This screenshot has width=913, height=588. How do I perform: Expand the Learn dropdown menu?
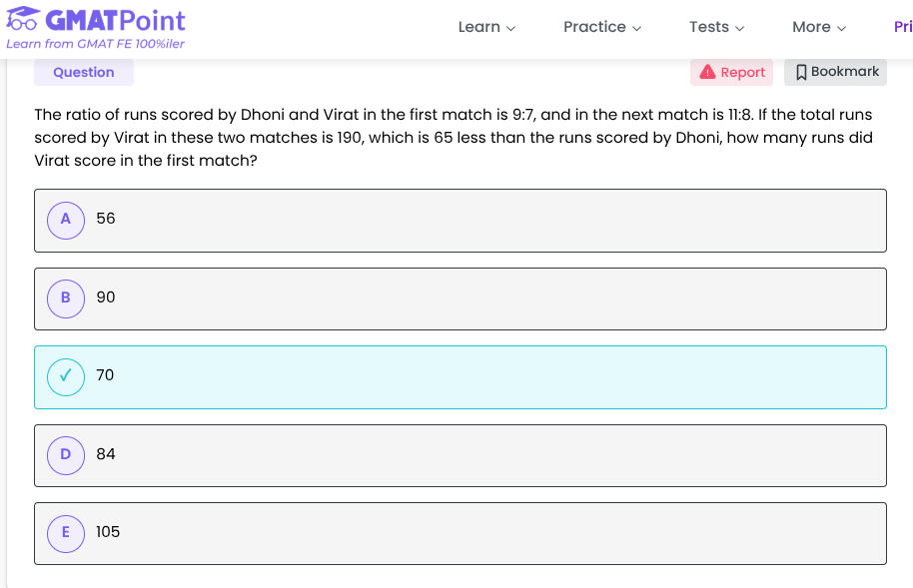click(486, 27)
